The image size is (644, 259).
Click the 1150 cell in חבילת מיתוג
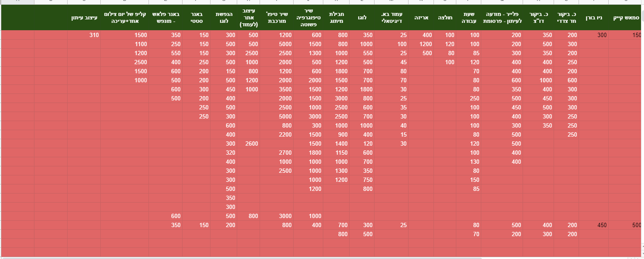coord(337,153)
